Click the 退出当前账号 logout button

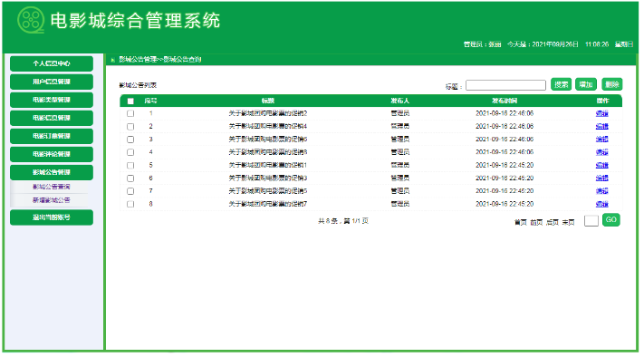[x=52, y=217]
